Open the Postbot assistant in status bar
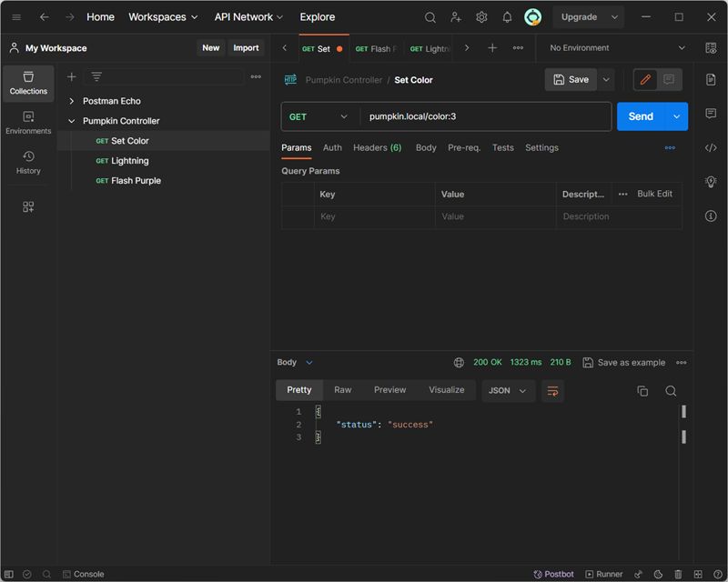Screen dimensions: 728x582 (553, 574)
